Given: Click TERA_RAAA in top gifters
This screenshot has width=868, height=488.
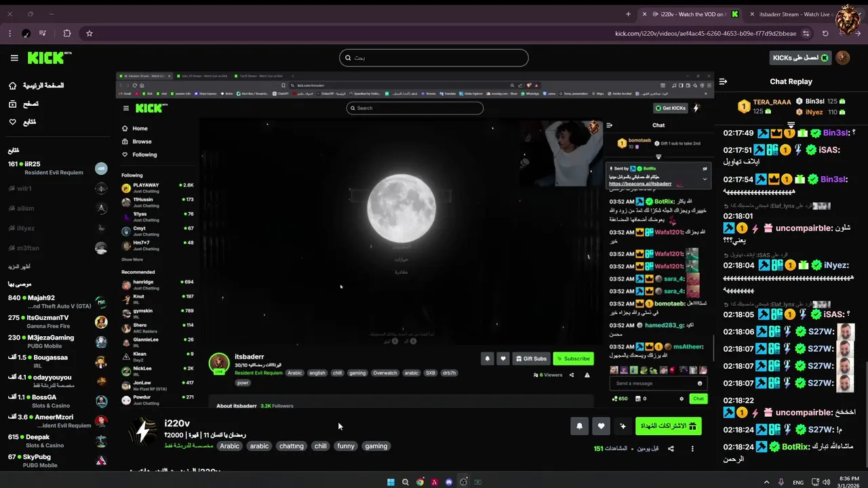Looking at the screenshot, I should (772, 102).
